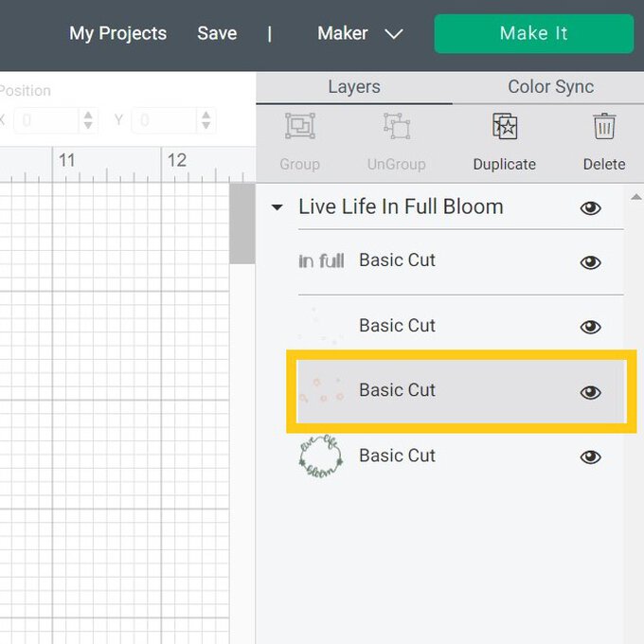The image size is (644, 644).
Task: Hide the Live Life In Full Bloom group
Action: tap(590, 207)
